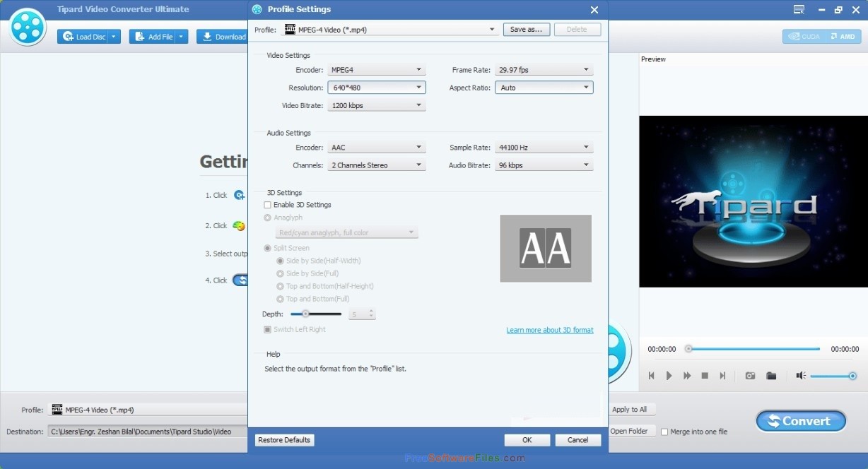
Task: Open the Aspect Ratio Auto dropdown
Action: 544,88
